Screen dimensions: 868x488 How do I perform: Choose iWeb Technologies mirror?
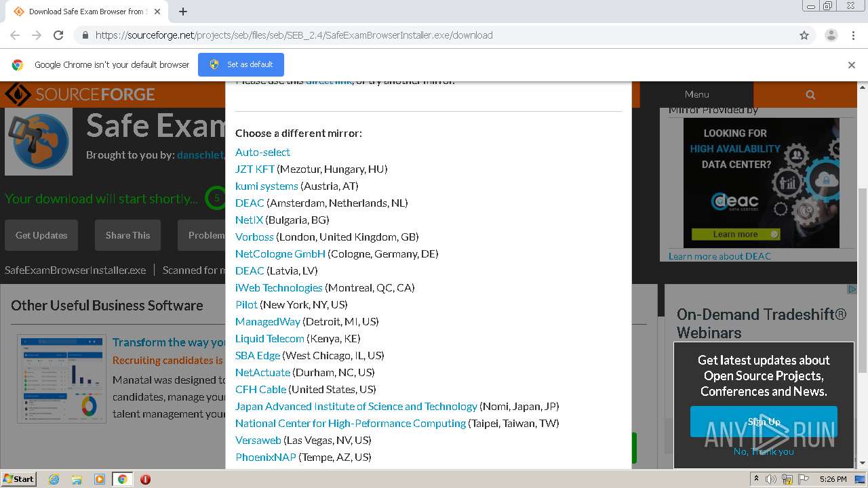point(279,287)
